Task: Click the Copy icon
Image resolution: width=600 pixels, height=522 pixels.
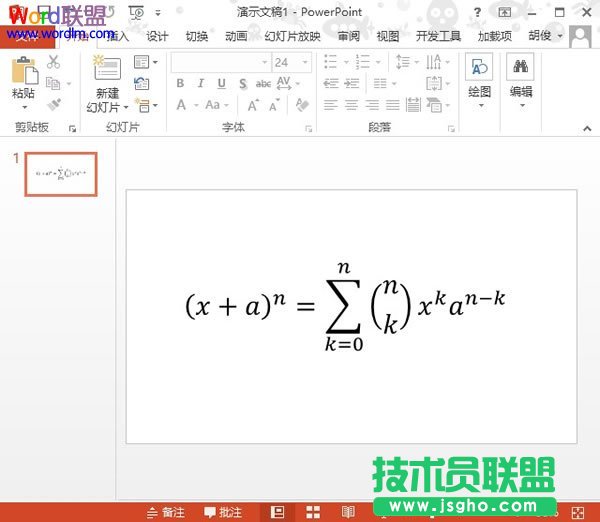Action: (x=53, y=83)
